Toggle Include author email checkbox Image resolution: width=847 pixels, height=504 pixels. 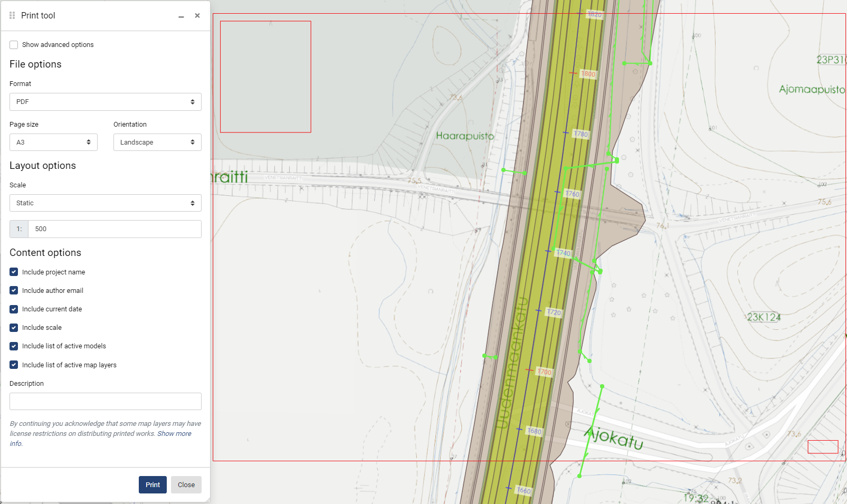(x=14, y=291)
